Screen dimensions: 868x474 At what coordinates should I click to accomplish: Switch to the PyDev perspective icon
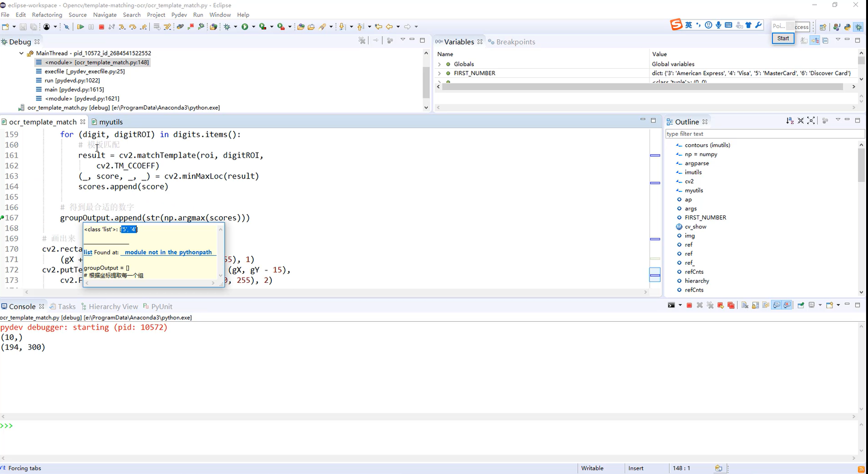tap(848, 27)
